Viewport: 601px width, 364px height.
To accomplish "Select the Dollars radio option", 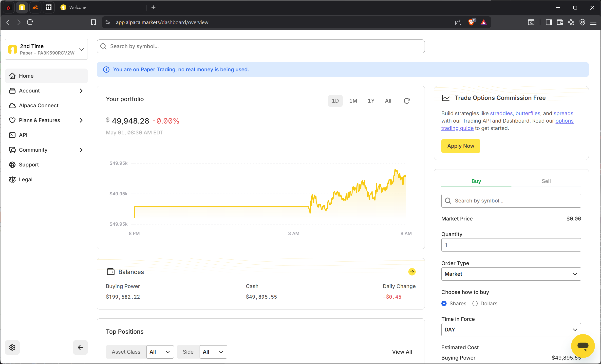I will point(475,303).
